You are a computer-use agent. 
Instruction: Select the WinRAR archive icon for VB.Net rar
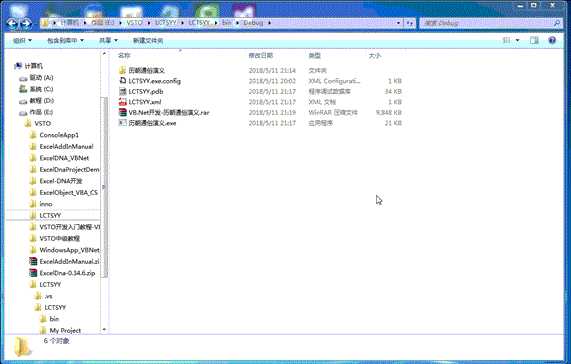point(123,112)
